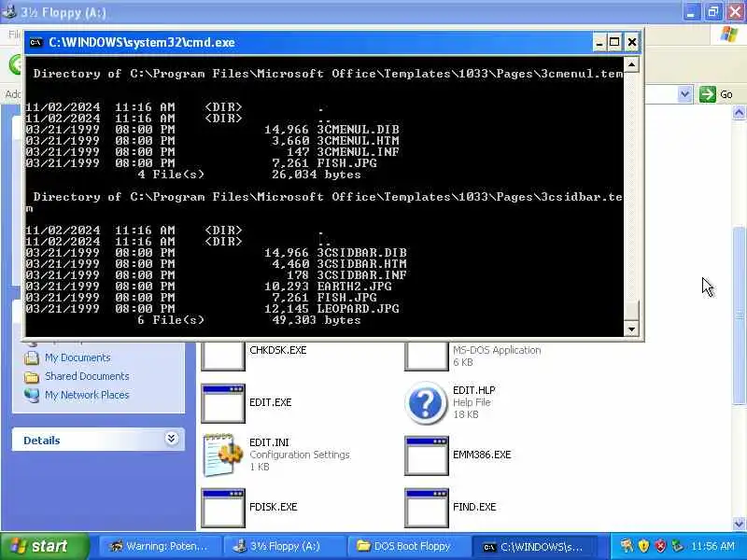Click the Explorer vertical scrollbar thumb
Viewport: 747px width, 560px height.
[739, 315]
